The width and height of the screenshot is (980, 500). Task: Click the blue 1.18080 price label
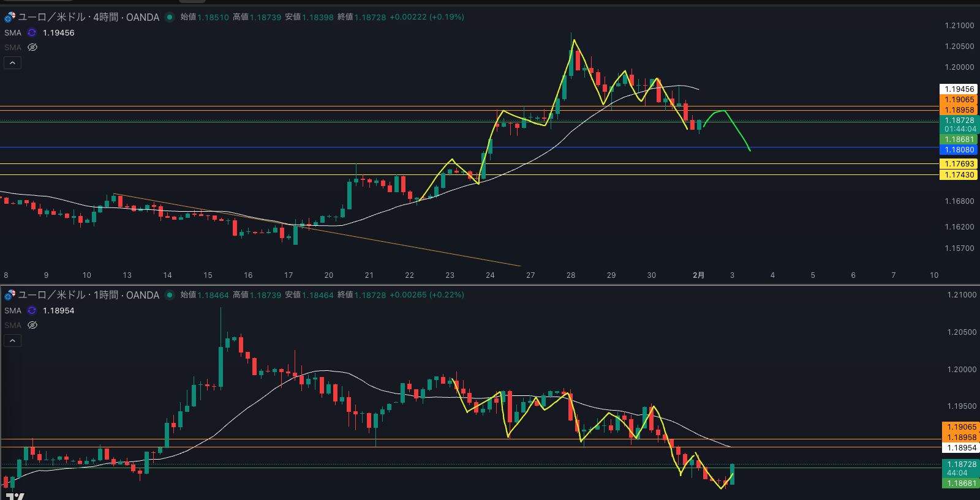pyautogui.click(x=959, y=150)
